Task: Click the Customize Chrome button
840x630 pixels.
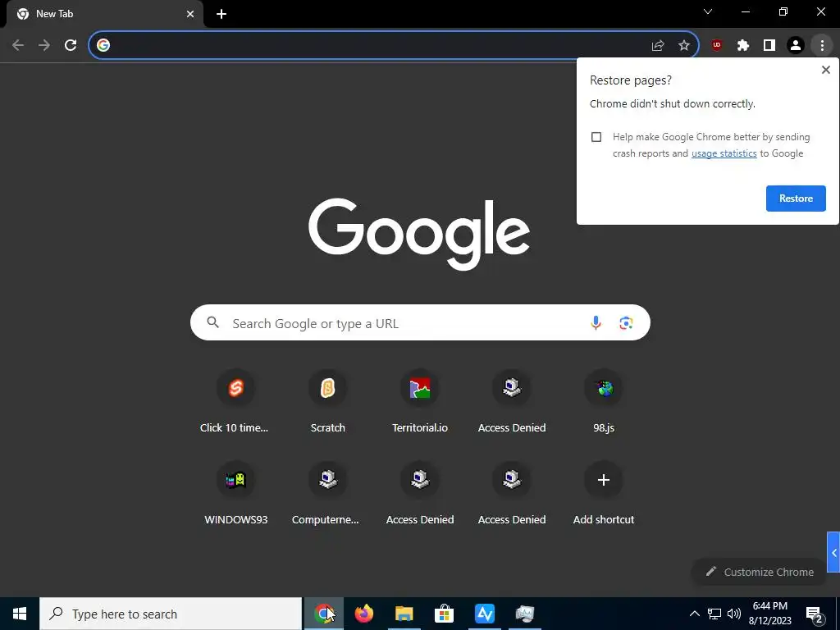Action: [x=759, y=572]
